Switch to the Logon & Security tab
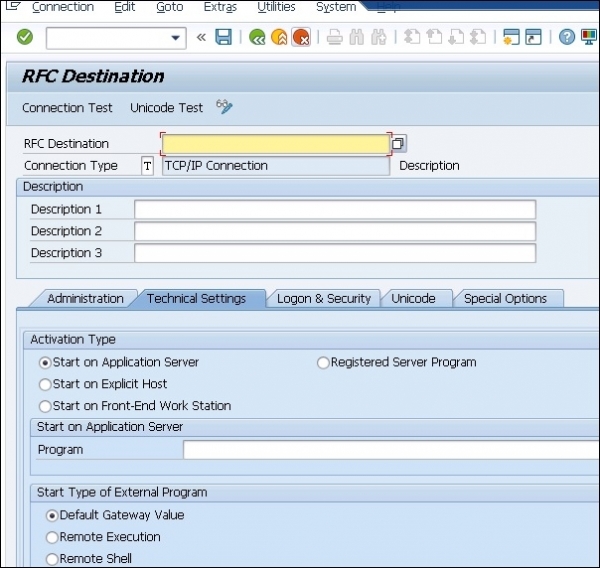The height and width of the screenshot is (568, 600). click(324, 299)
